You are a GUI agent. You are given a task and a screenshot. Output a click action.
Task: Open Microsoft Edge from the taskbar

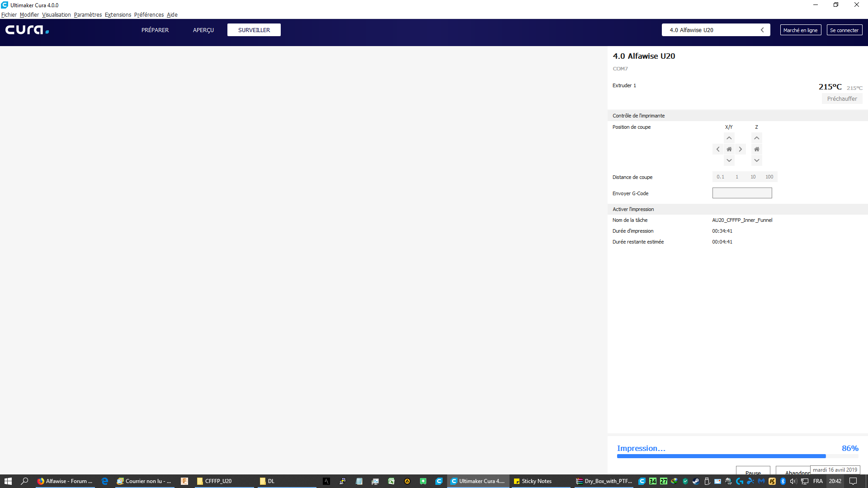coord(105,481)
